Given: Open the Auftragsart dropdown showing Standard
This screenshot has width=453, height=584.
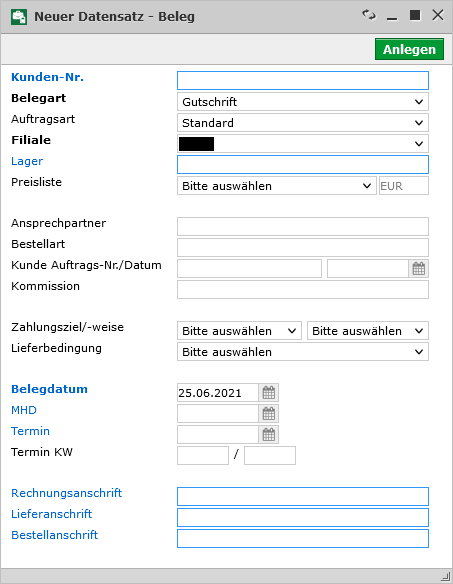Looking at the screenshot, I should tap(303, 123).
